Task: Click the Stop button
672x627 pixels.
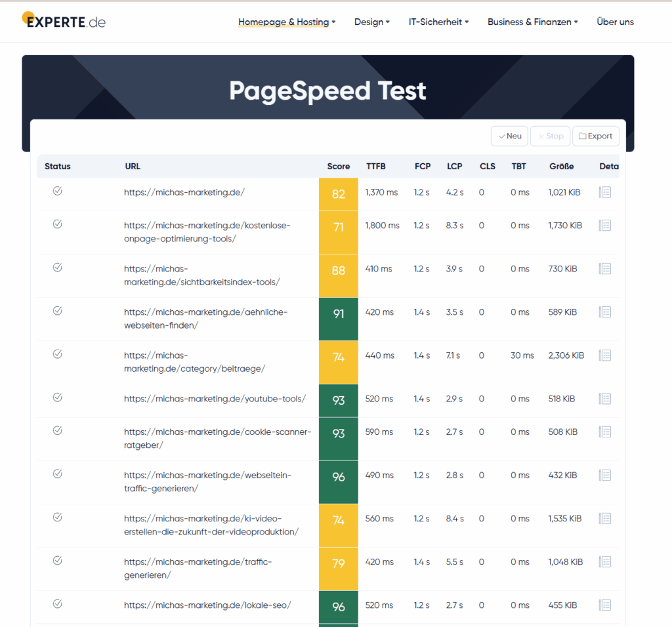Action: 551,136
